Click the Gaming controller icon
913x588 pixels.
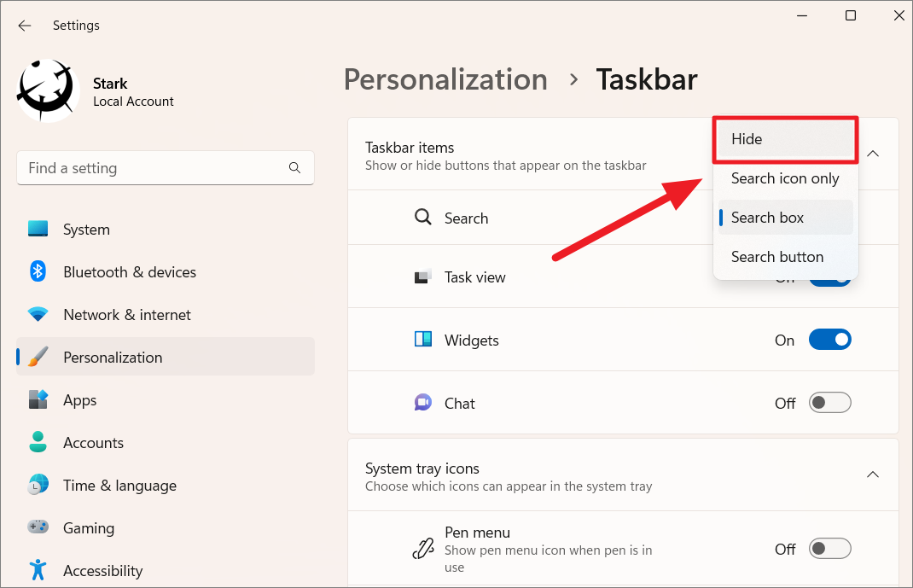click(38, 527)
